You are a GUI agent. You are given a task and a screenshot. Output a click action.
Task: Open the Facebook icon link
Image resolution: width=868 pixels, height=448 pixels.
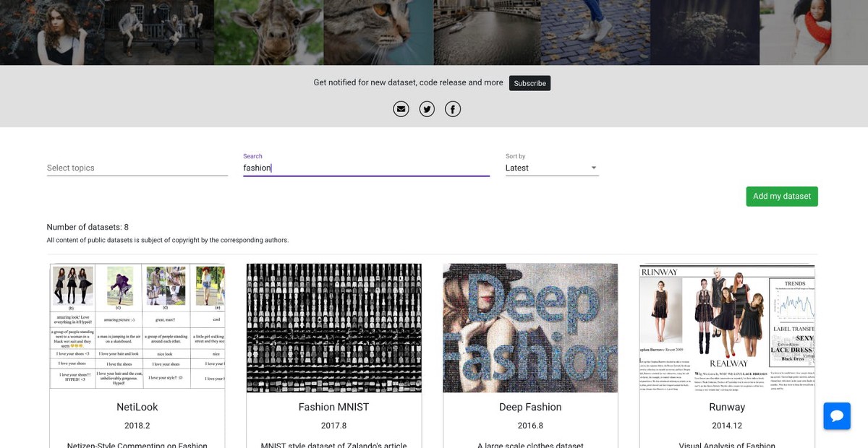(x=453, y=109)
